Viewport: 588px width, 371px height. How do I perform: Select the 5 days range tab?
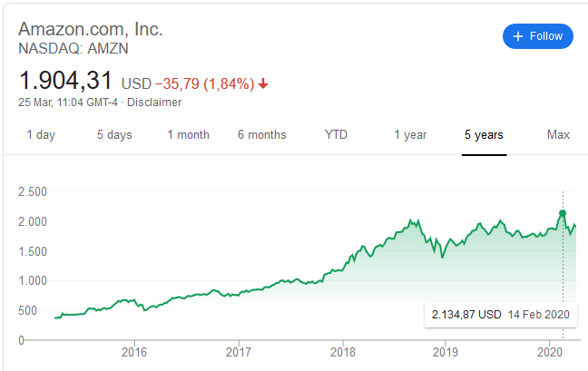(x=114, y=135)
